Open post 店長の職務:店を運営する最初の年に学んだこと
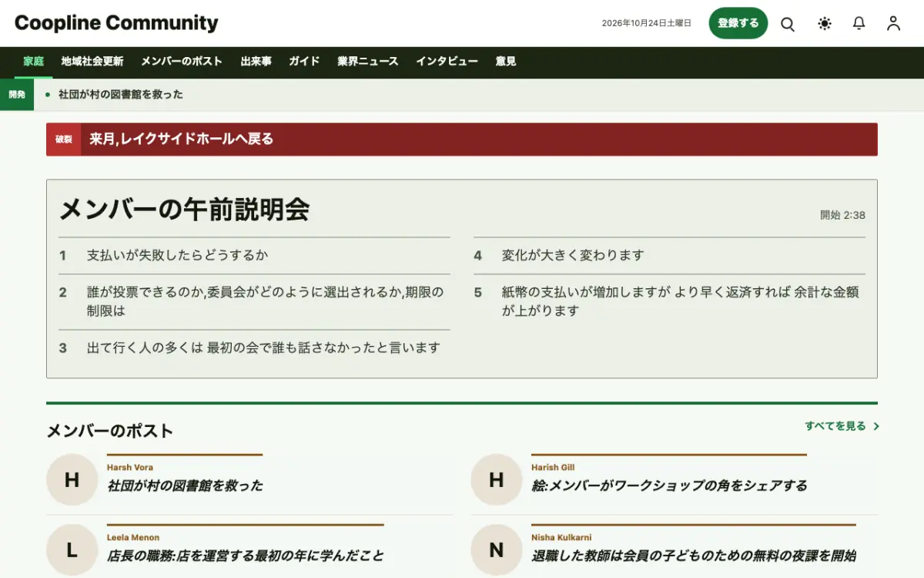 (246, 556)
